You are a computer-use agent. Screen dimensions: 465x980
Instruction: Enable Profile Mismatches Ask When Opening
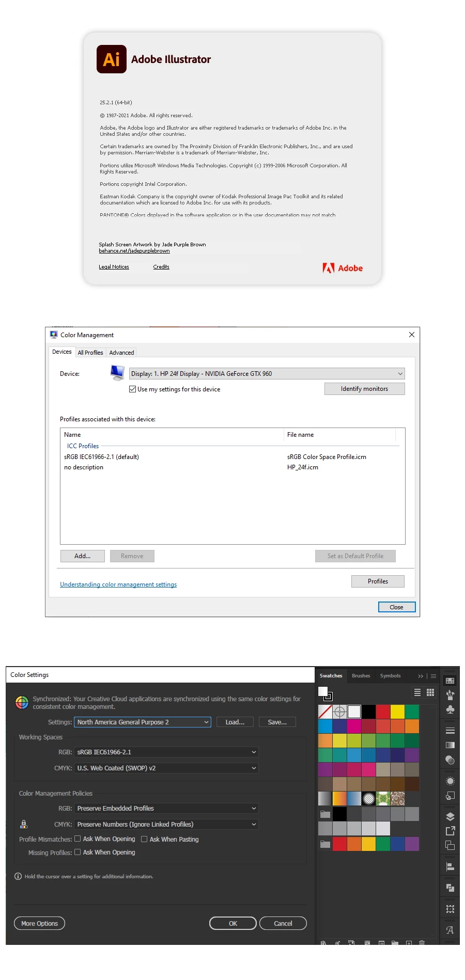click(x=78, y=839)
